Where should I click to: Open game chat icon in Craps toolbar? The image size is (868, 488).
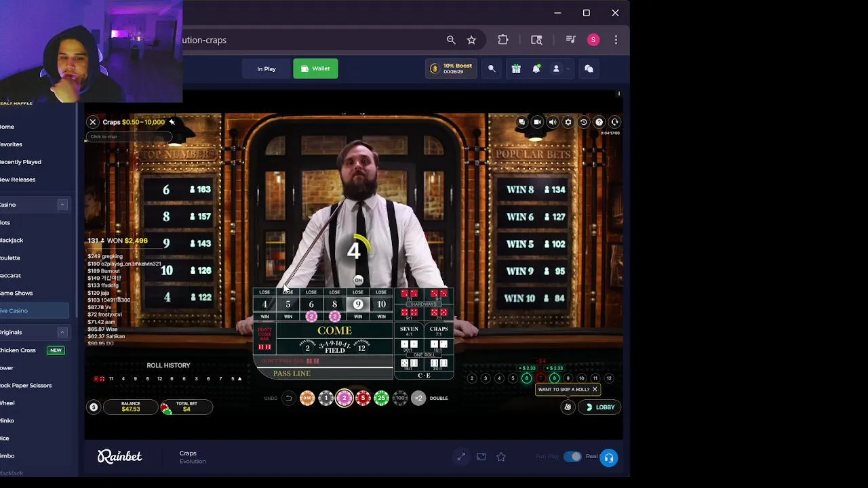click(521, 122)
